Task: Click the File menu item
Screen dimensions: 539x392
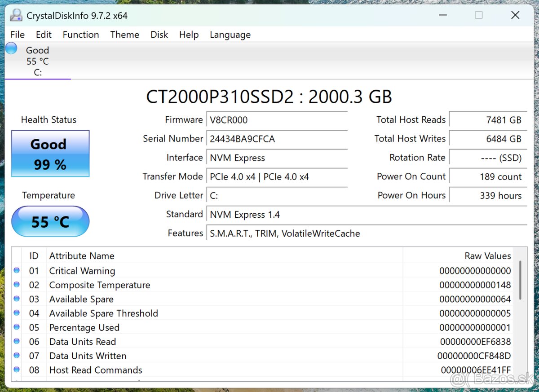Action: click(17, 35)
